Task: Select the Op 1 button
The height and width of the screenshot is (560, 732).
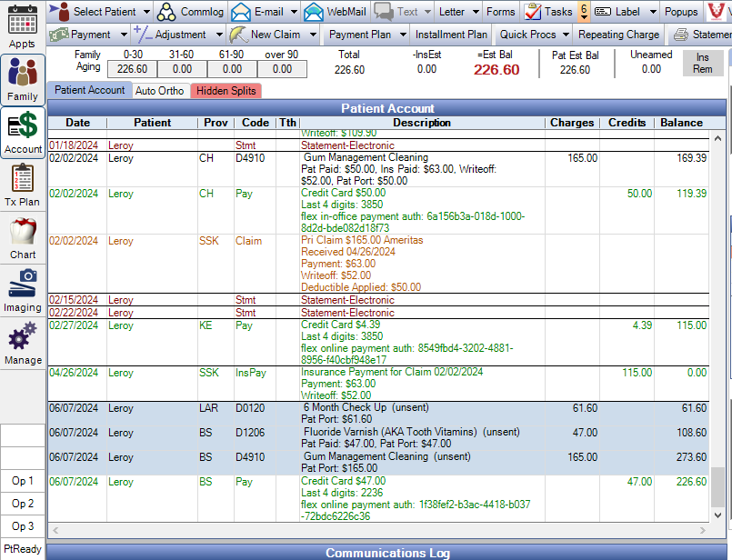Action: click(x=23, y=481)
